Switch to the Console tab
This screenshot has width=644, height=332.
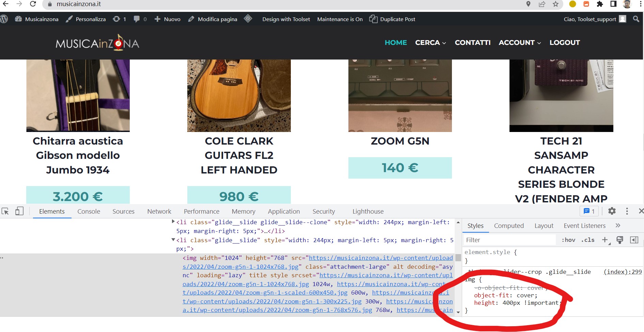pyautogui.click(x=89, y=211)
